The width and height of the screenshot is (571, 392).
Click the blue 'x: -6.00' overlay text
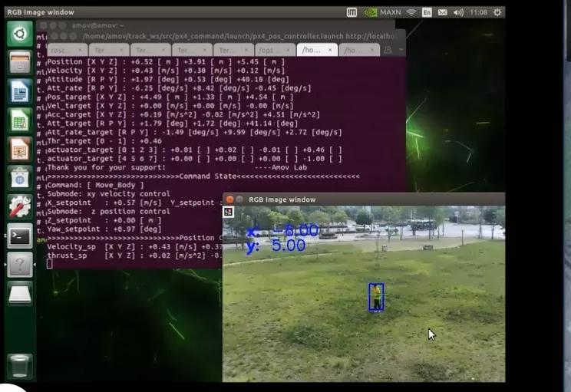pyautogui.click(x=282, y=231)
